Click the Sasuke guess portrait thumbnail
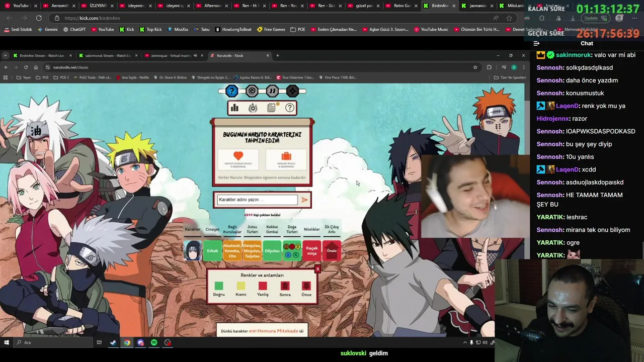Image resolution: width=644 pixels, height=362 pixels. pyautogui.click(x=193, y=250)
